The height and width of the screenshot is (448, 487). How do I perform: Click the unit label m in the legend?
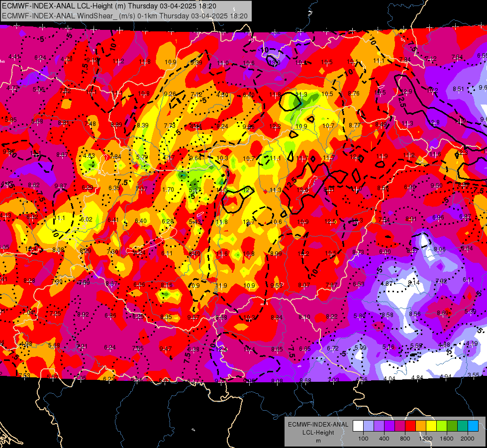[318, 441]
